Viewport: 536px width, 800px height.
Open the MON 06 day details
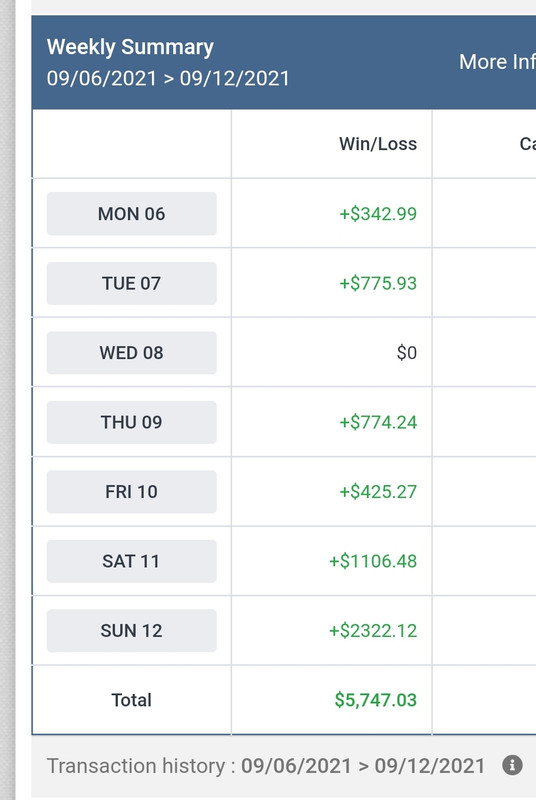pos(132,214)
